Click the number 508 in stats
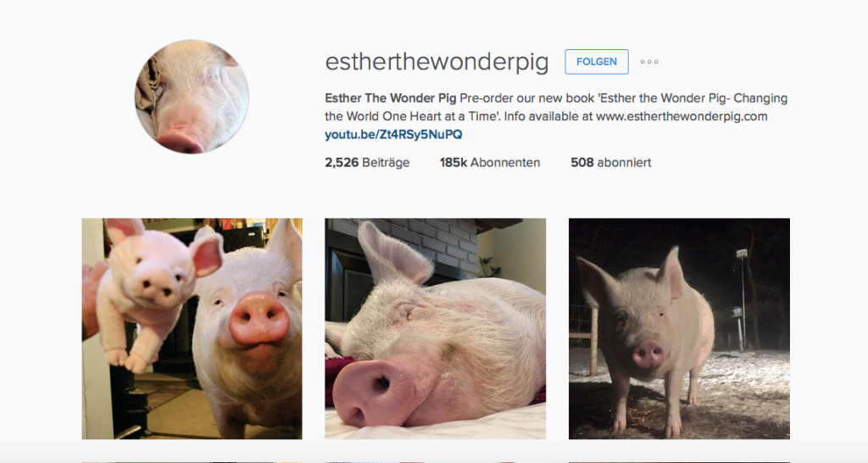Viewport: 868px width, 463px height. (582, 163)
